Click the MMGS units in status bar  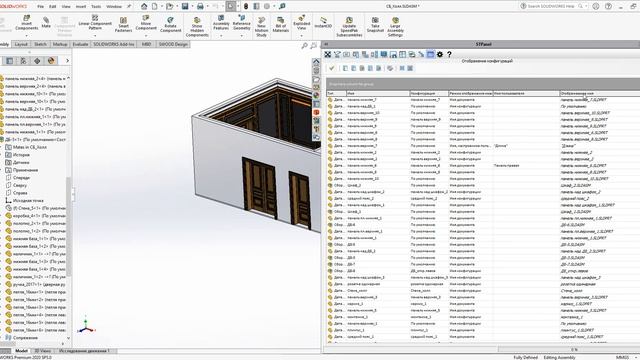pos(622,357)
